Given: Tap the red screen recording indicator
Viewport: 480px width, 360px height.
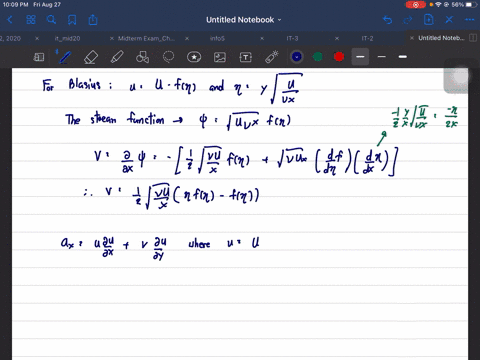Looking at the screenshot, I should point(415,5).
